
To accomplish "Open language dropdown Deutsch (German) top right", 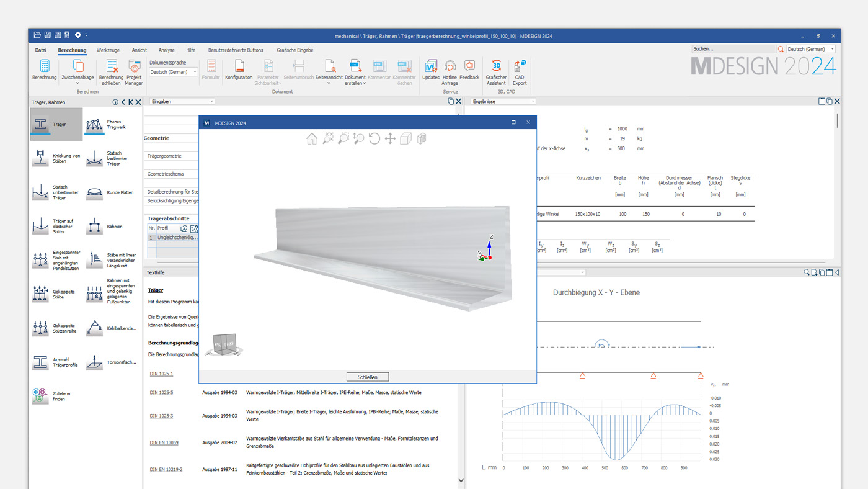I will point(811,49).
